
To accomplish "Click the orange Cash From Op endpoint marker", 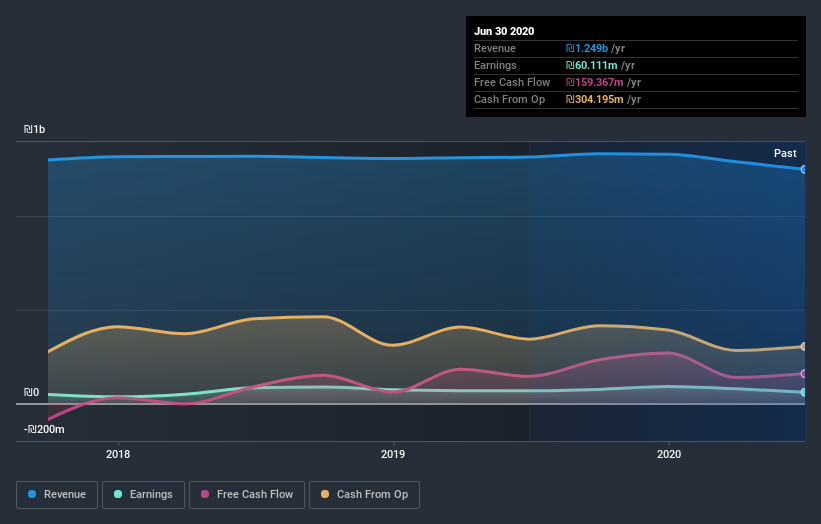I will click(x=803, y=347).
